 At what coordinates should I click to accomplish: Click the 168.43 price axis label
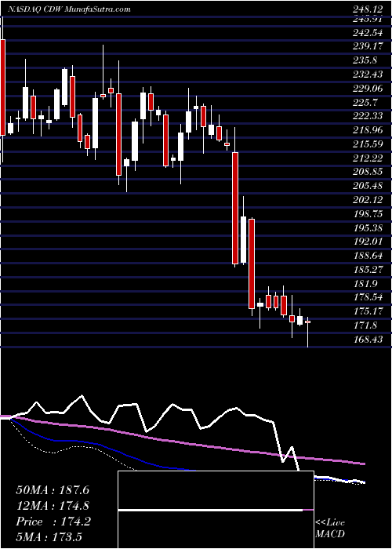[x=367, y=340]
